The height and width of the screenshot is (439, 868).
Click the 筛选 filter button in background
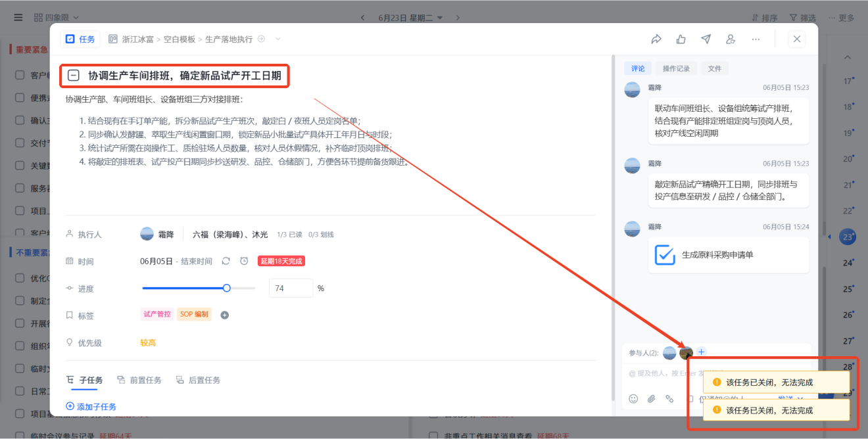pyautogui.click(x=802, y=18)
